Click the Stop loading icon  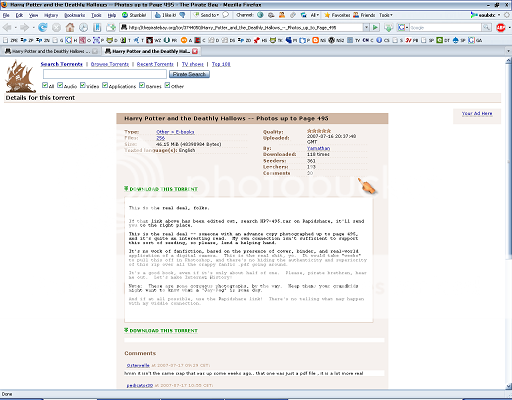pyautogui.click(x=56, y=27)
